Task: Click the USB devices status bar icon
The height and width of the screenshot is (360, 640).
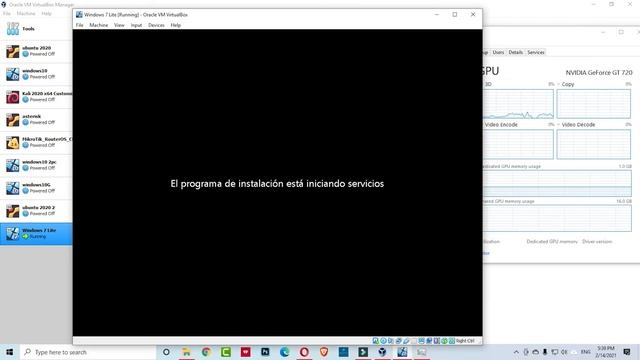Action: (406, 341)
